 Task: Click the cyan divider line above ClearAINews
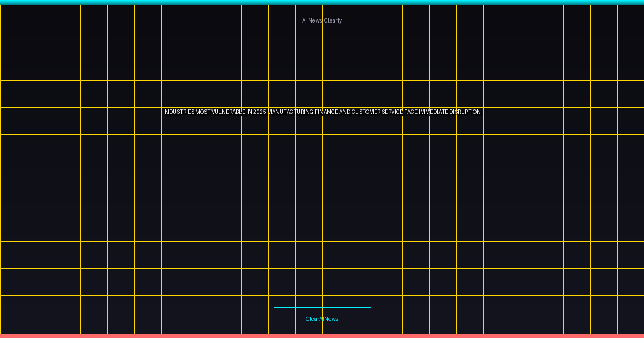(x=322, y=308)
